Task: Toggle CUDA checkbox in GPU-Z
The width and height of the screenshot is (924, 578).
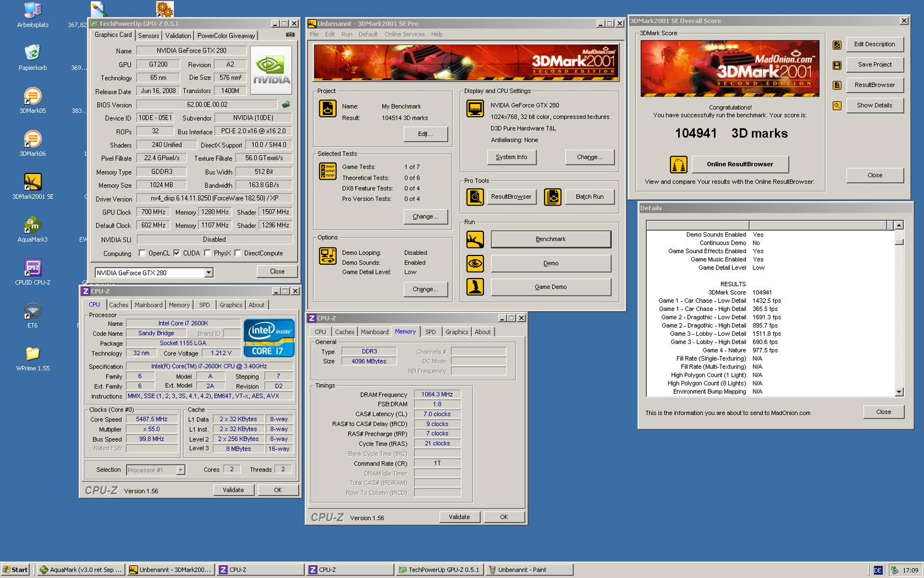Action: (176, 253)
